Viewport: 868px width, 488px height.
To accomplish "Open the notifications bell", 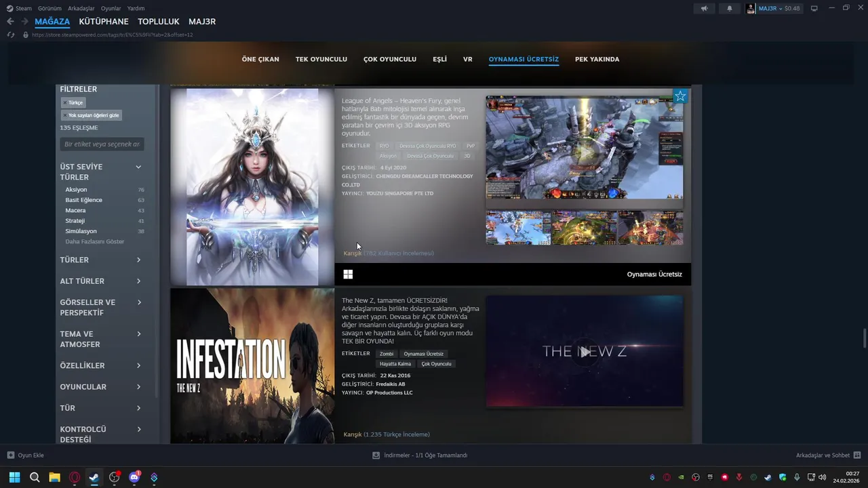I will [x=730, y=8].
